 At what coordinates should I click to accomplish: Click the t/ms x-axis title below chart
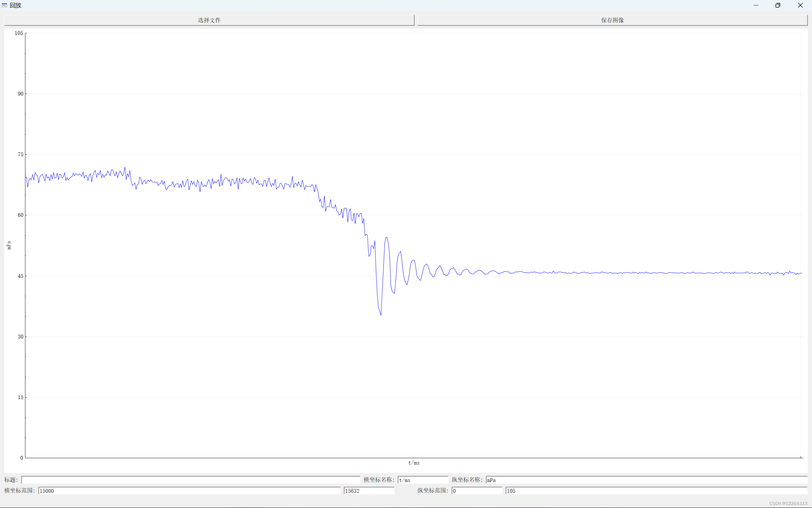tap(414, 463)
